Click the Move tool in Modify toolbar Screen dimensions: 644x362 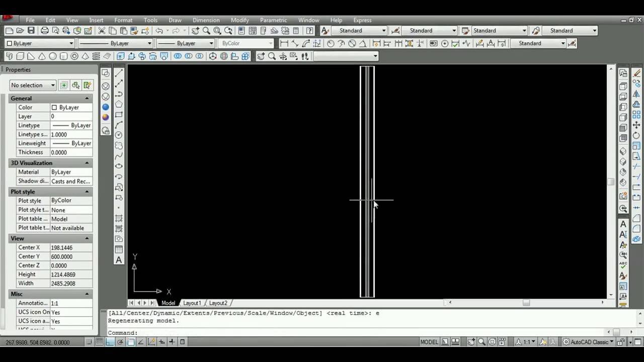click(637, 125)
